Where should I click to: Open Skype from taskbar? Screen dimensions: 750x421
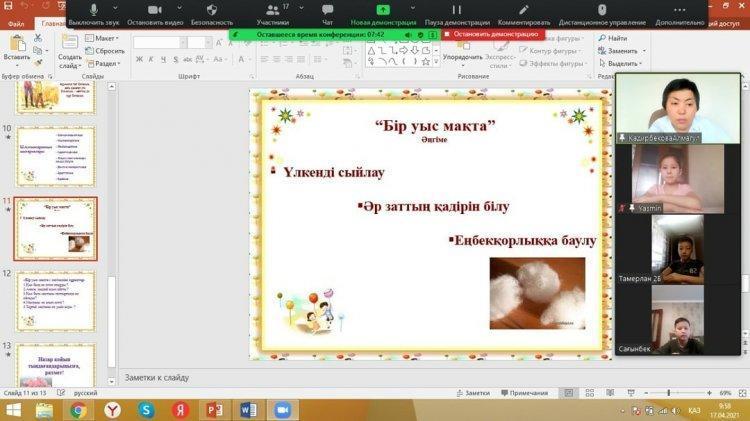click(x=146, y=410)
